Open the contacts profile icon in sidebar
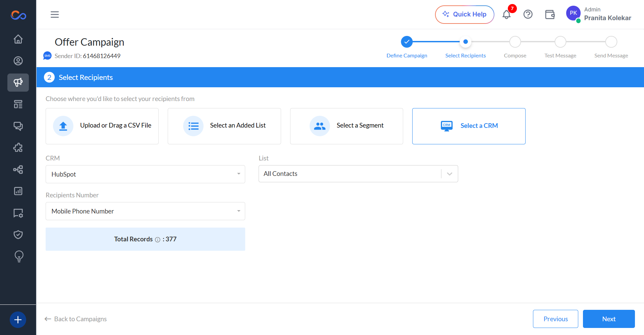 coord(18,61)
